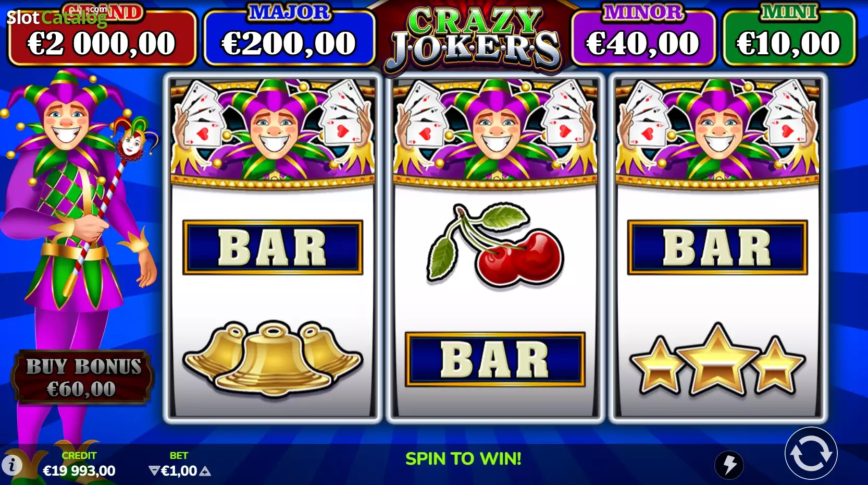Decrease bet with the down arrow
This screenshot has height=485, width=868.
[x=154, y=471]
